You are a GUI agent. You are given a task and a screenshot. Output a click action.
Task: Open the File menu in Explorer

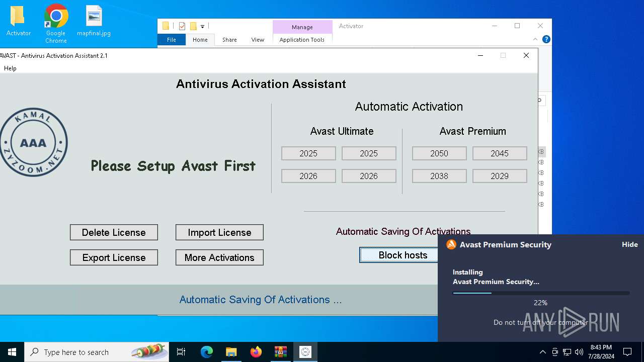tap(172, 40)
